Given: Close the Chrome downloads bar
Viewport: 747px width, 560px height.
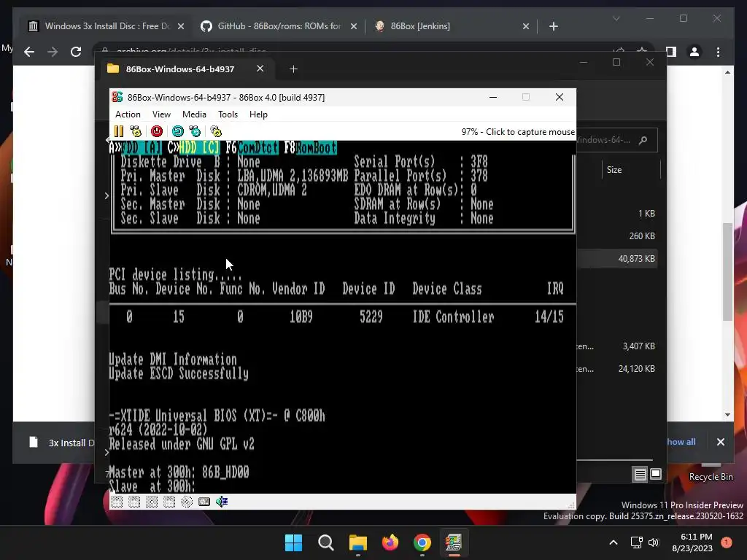Looking at the screenshot, I should [x=720, y=442].
